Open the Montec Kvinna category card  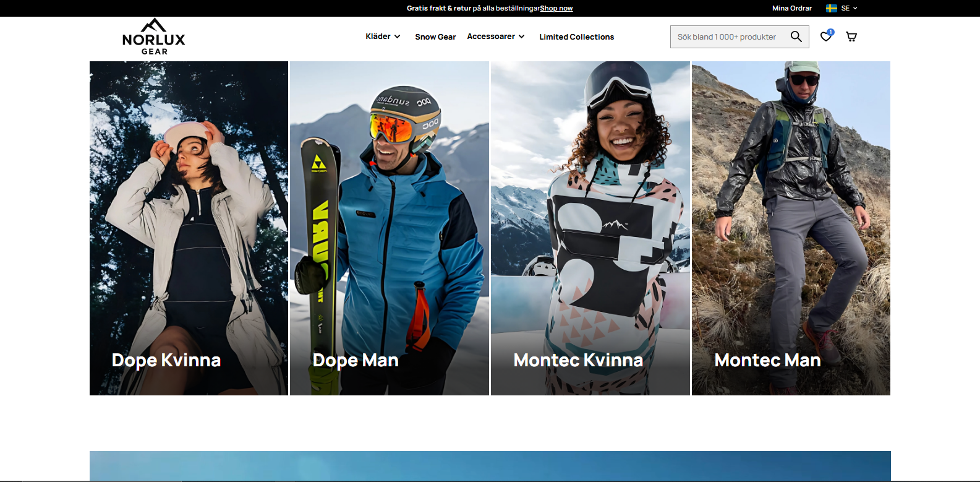coord(590,228)
